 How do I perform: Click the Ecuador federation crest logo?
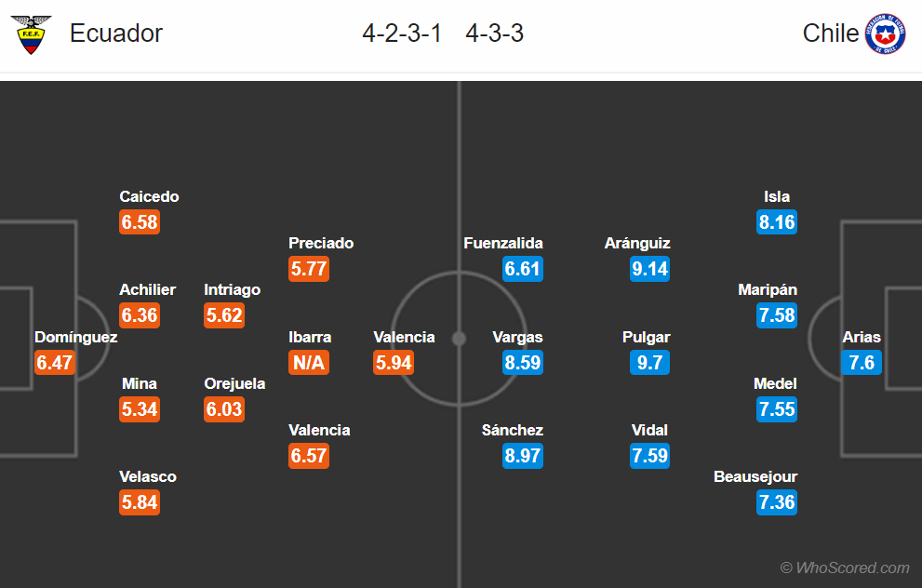[32, 34]
